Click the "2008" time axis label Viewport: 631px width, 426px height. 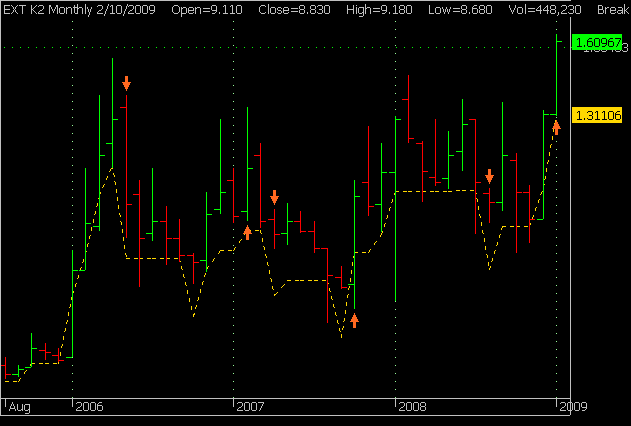412,407
